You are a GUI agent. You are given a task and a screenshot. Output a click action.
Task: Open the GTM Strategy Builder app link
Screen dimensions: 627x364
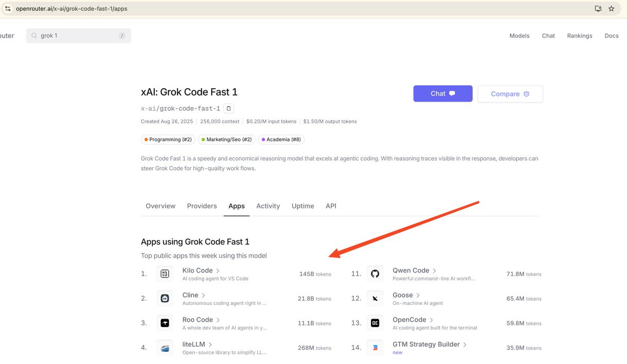426,344
